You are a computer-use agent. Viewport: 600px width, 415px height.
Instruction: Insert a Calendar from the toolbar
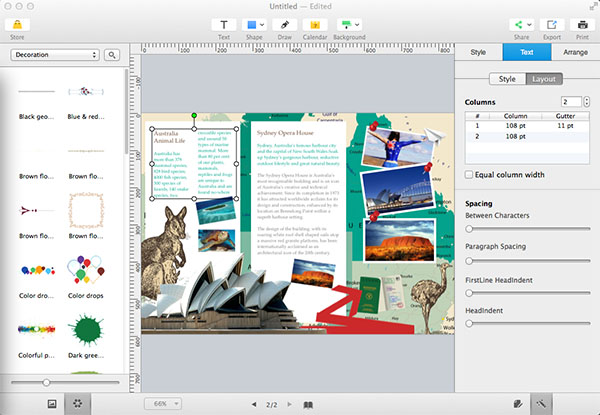[315, 24]
